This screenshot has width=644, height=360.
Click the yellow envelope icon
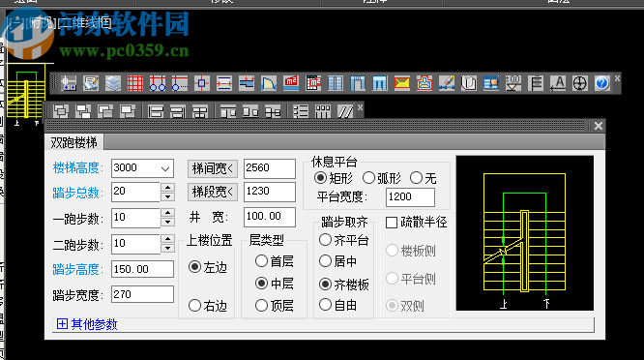click(402, 83)
